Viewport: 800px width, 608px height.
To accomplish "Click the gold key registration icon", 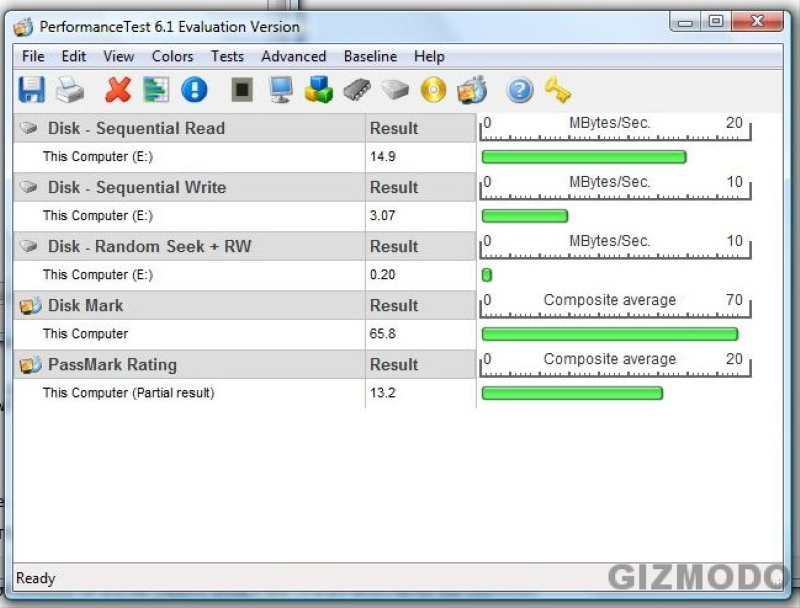I will 558,90.
